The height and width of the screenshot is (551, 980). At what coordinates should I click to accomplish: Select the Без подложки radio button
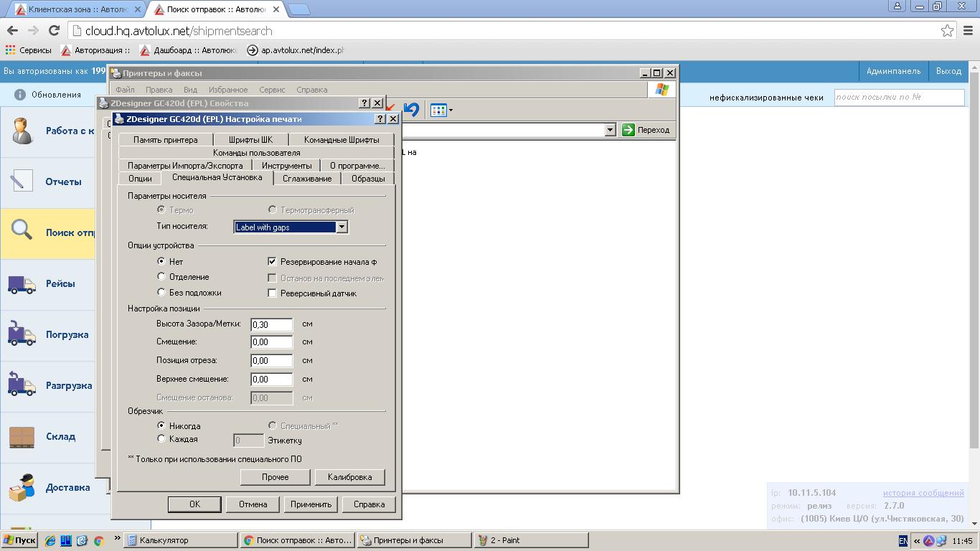(x=161, y=292)
